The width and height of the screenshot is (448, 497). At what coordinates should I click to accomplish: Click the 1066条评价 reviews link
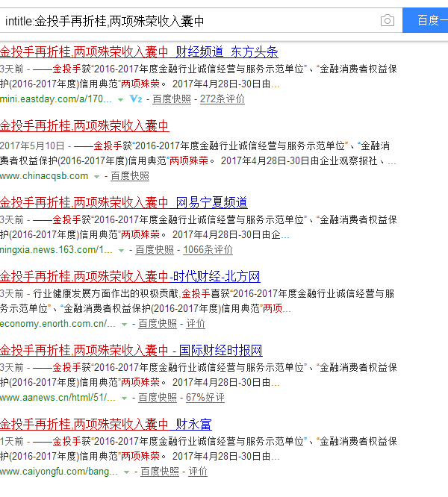pos(208,250)
